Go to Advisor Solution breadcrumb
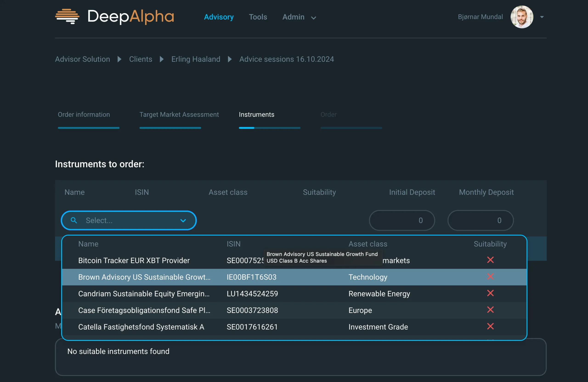The width and height of the screenshot is (588, 382). (82, 59)
